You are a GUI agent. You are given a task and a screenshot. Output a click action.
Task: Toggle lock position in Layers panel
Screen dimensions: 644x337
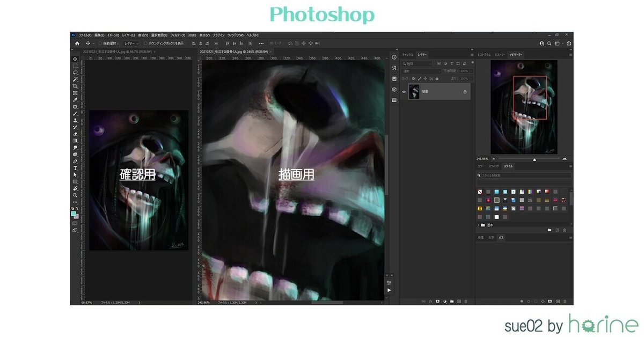tap(425, 78)
